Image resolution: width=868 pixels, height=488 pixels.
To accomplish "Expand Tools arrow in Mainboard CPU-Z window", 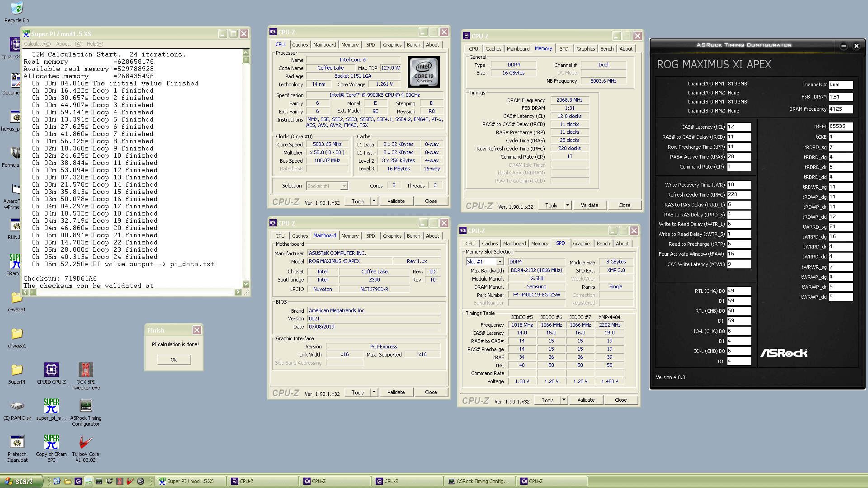I will tap(374, 392).
